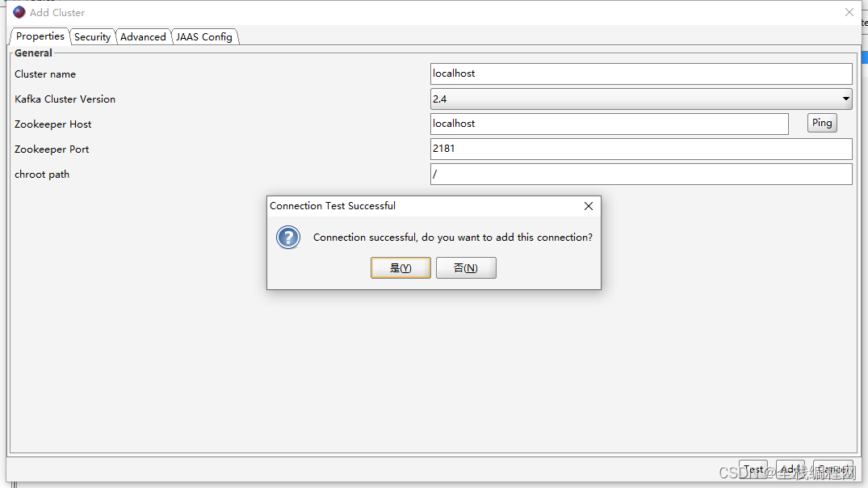Open the Security tab
This screenshot has height=488, width=868.
[92, 36]
